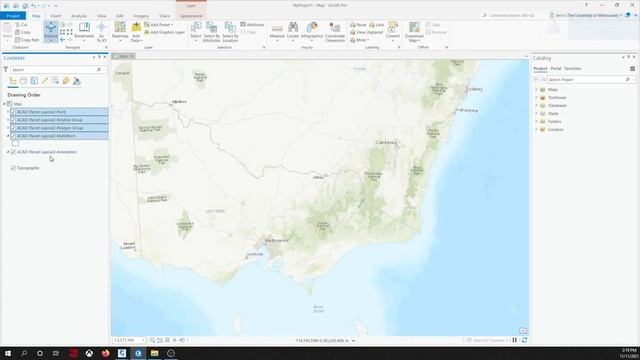Open the Attributes pane button

252,24
